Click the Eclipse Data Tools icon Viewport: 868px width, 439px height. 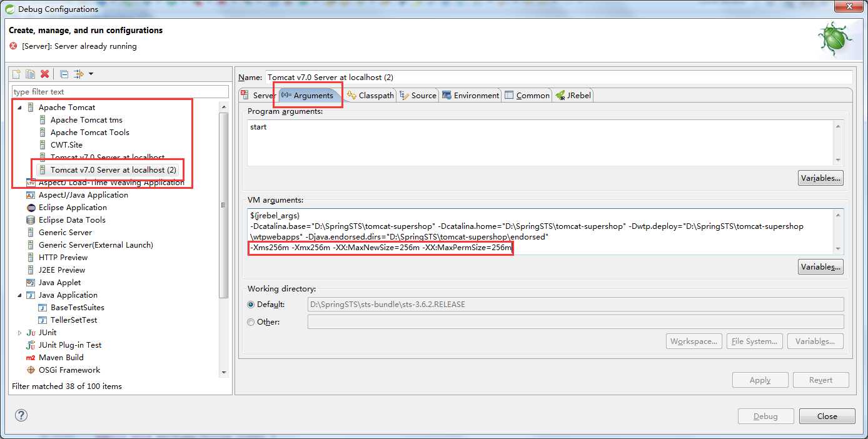(x=31, y=219)
